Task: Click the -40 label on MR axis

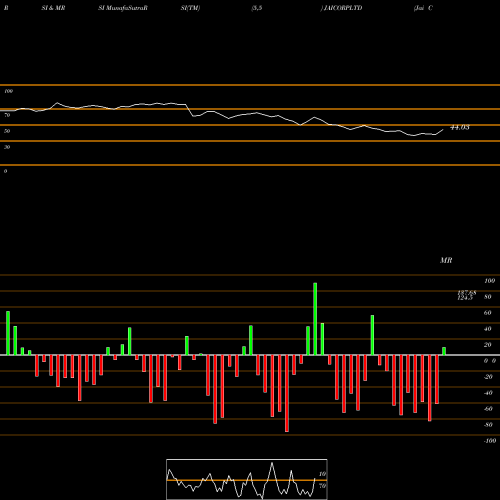Action: pos(488,393)
